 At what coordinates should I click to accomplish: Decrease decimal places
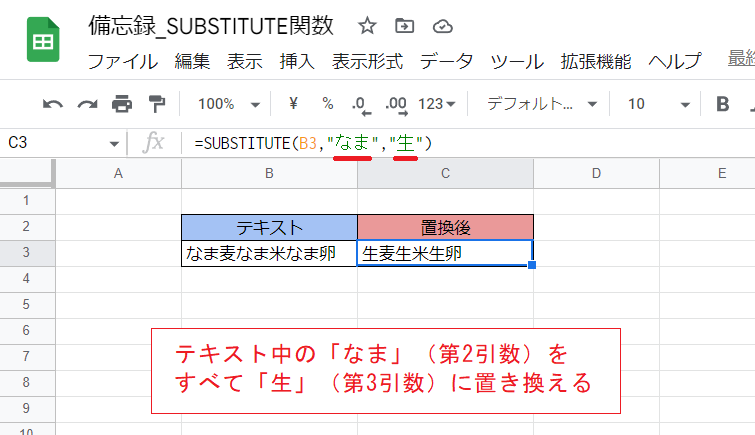pyautogui.click(x=361, y=105)
